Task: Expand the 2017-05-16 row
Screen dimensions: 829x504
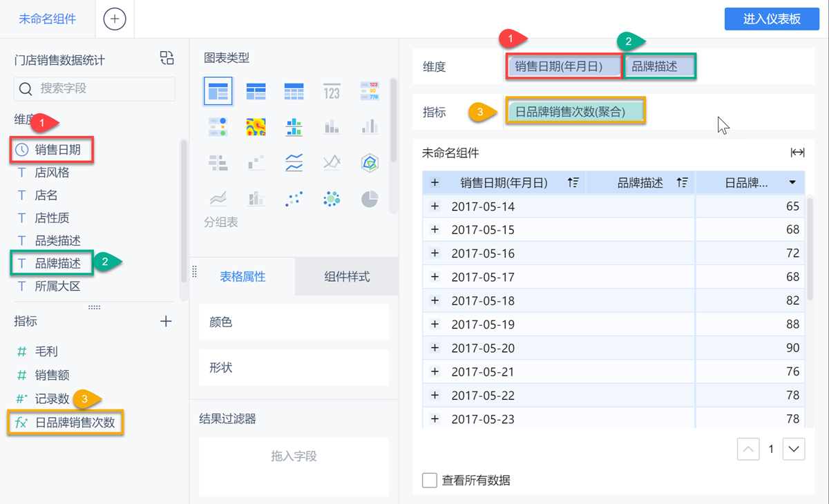Action: tap(435, 253)
